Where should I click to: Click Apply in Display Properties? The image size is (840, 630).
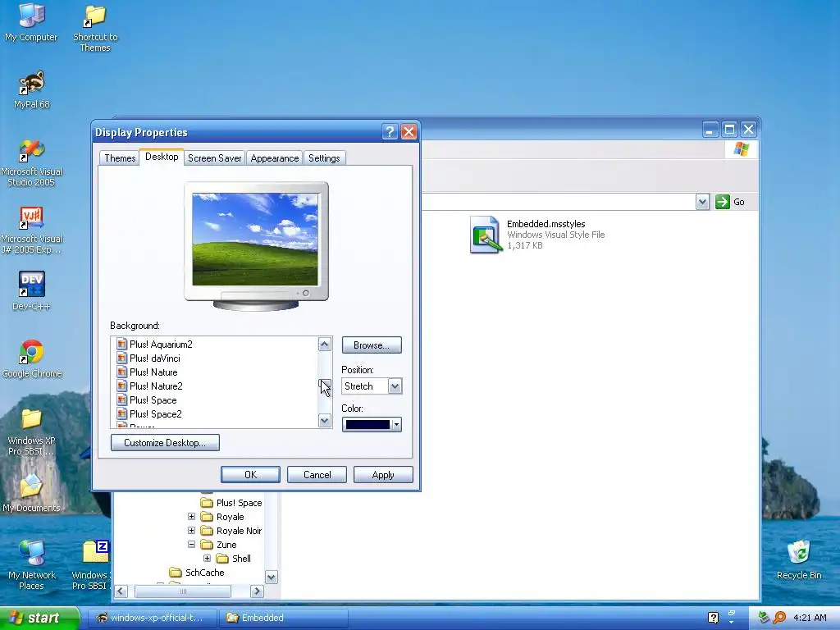coord(383,475)
